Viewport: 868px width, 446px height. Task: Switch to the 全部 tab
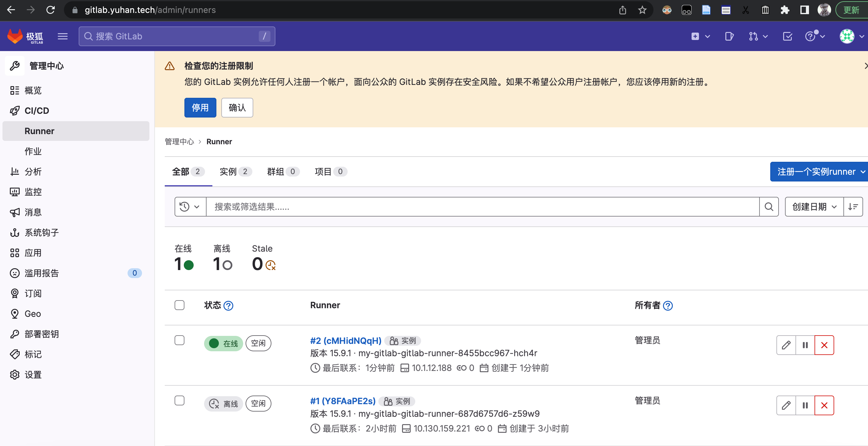point(188,172)
